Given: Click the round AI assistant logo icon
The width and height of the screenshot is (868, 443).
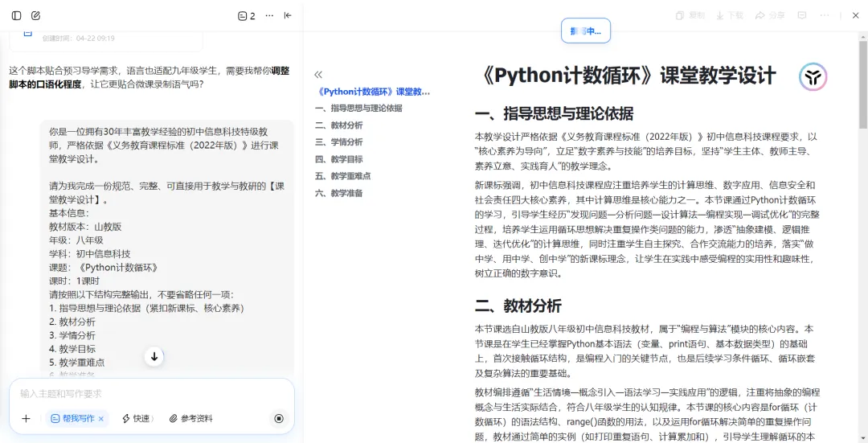Looking at the screenshot, I should [813, 77].
